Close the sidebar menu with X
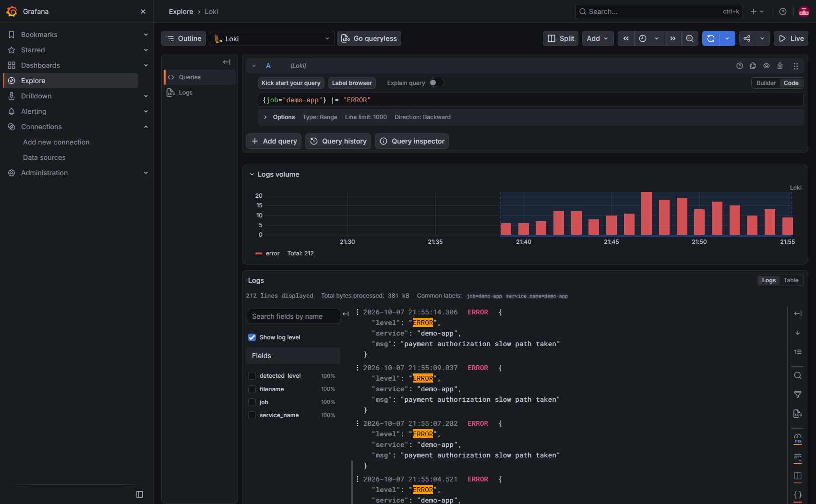The width and height of the screenshot is (816, 504). click(143, 12)
